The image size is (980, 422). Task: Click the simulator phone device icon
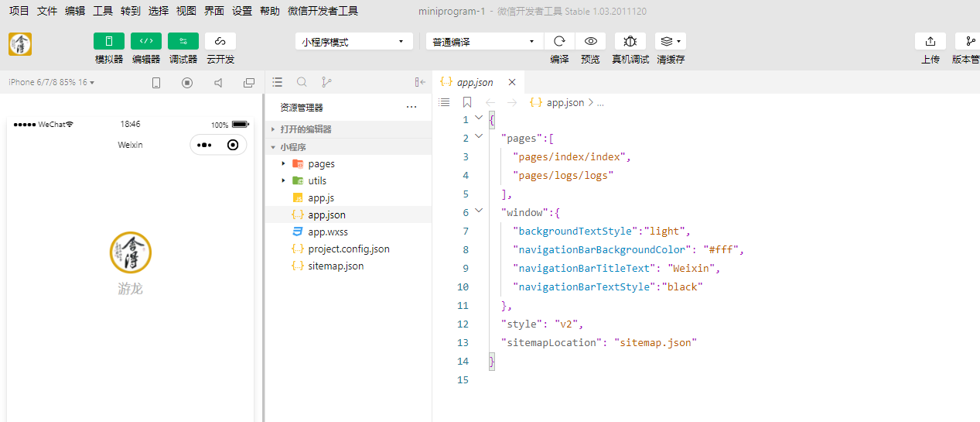[156, 83]
